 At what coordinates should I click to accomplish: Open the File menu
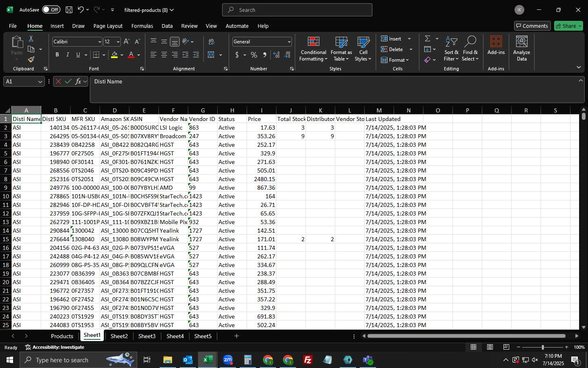pos(13,26)
